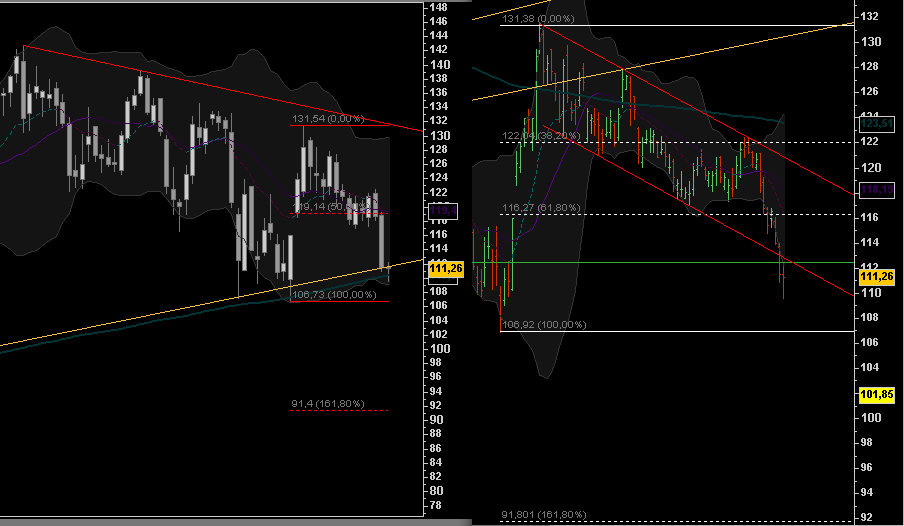Click the 148 mark on left price axis

tap(437, 6)
